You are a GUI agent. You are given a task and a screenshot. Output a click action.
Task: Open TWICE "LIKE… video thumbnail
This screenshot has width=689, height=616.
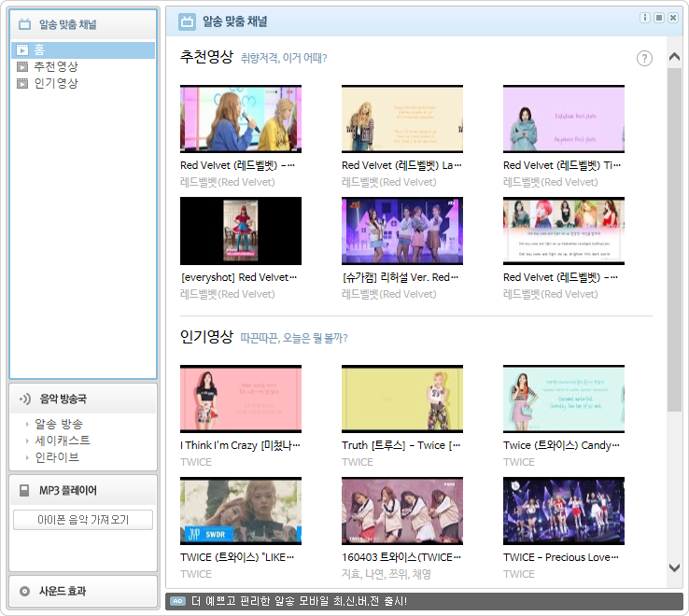click(241, 511)
